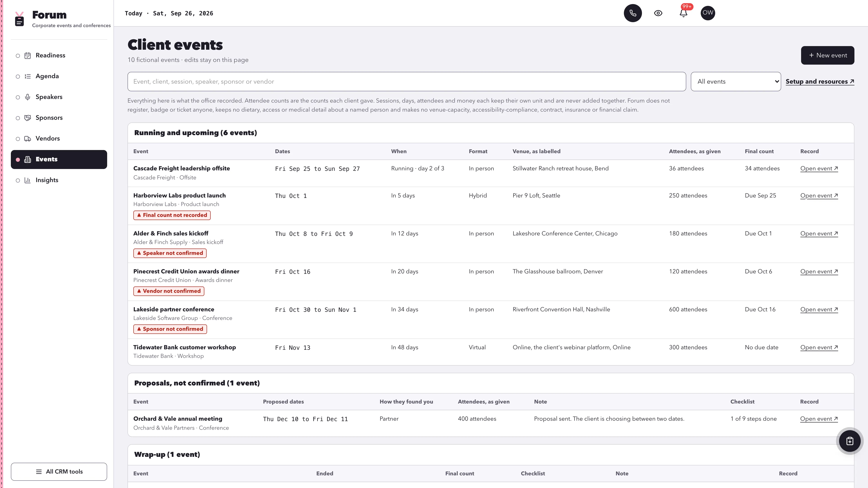Image resolution: width=868 pixels, height=488 pixels.
Task: Click the Forum logo icon
Action: pyautogui.click(x=19, y=19)
